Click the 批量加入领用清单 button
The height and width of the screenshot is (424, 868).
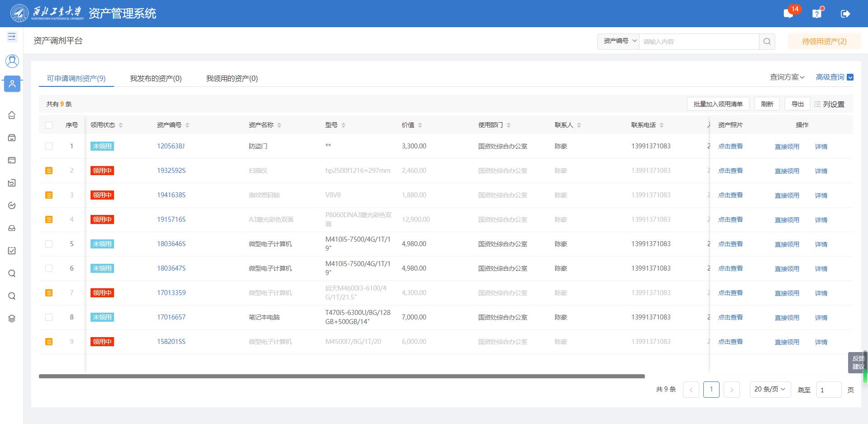tap(718, 104)
